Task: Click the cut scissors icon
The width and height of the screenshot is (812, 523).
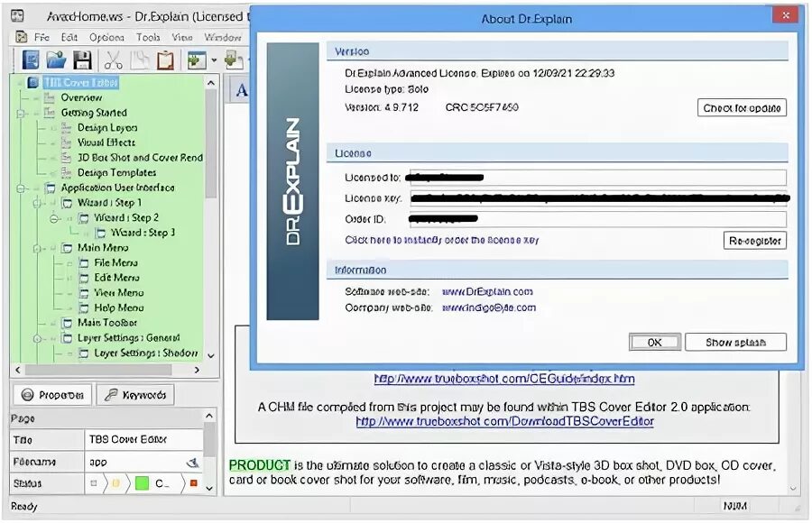Action: (x=113, y=60)
